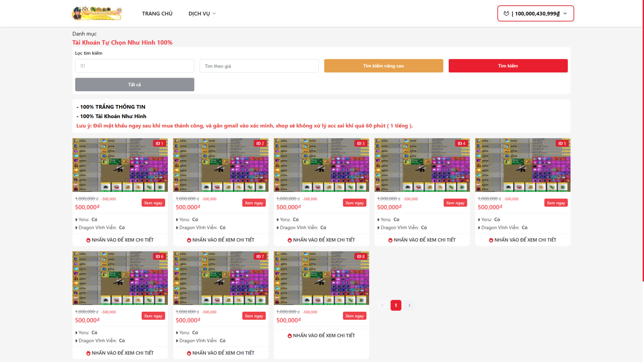Click the fire icon on the ID 1 card

click(x=89, y=240)
